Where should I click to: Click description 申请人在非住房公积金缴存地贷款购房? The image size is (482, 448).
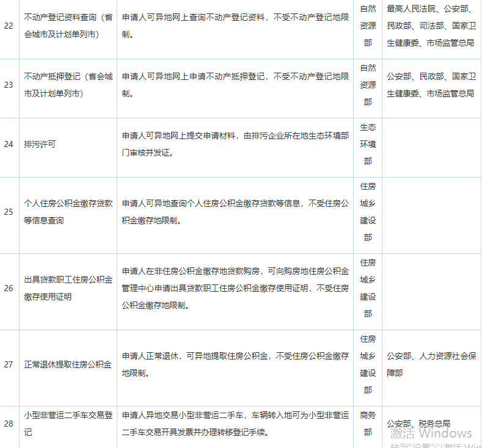click(x=235, y=288)
